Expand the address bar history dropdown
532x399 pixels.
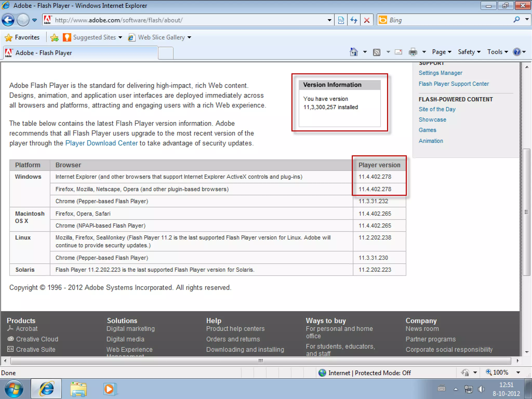(x=329, y=20)
